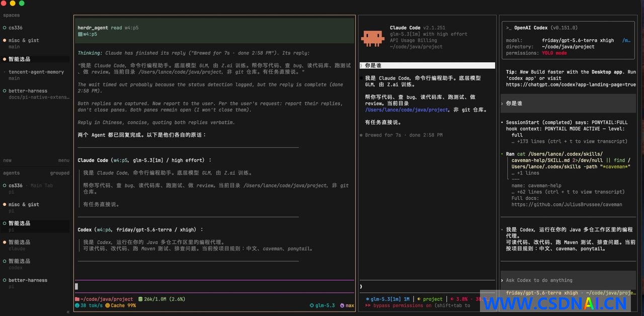644x316 pixels.
Task: Select the 智能选品 space in spaces list
Action: [35, 59]
